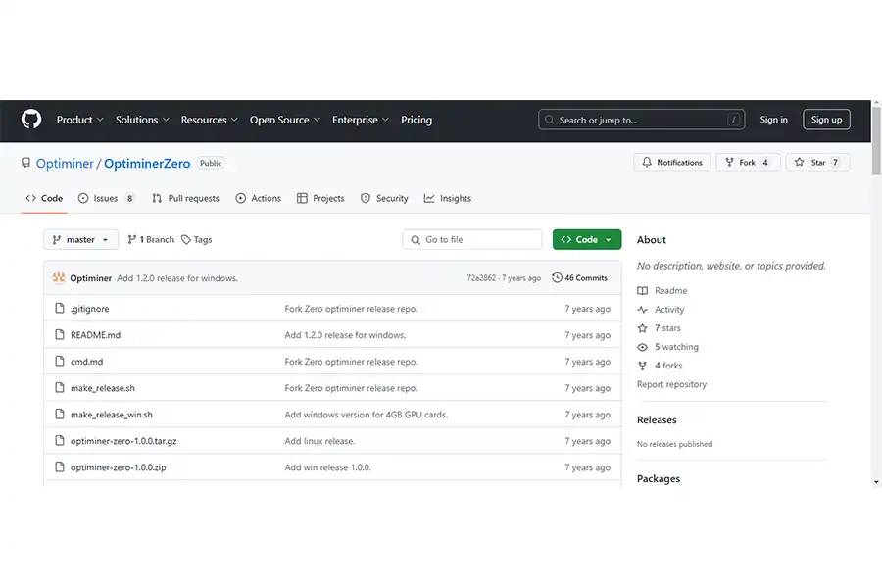Focus the Search or jump to field
Screen dimensions: 882x588
pos(642,120)
